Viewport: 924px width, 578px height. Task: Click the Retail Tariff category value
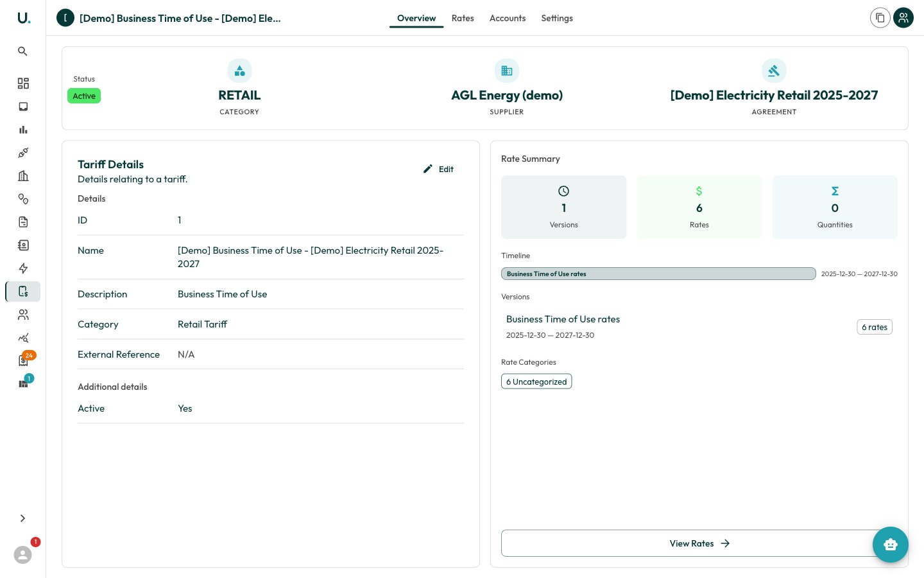click(202, 324)
